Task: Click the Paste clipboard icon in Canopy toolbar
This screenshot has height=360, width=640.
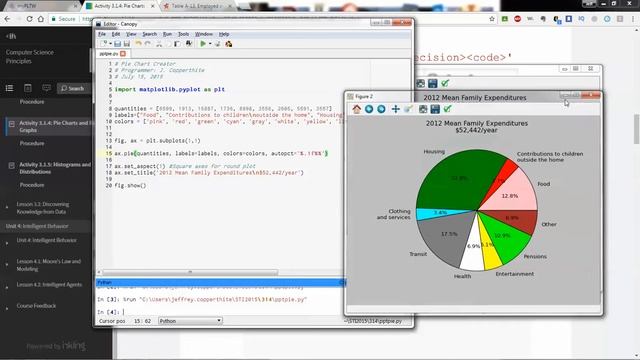Action: coord(178,44)
